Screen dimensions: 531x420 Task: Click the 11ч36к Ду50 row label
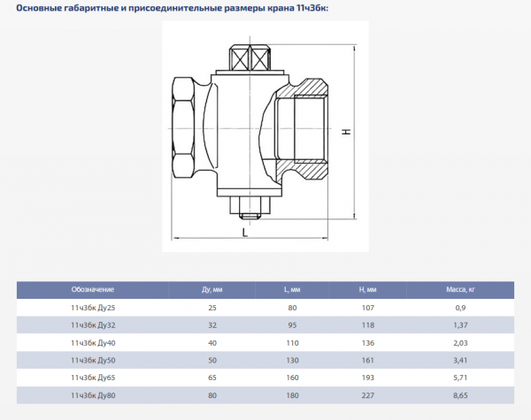pos(93,361)
